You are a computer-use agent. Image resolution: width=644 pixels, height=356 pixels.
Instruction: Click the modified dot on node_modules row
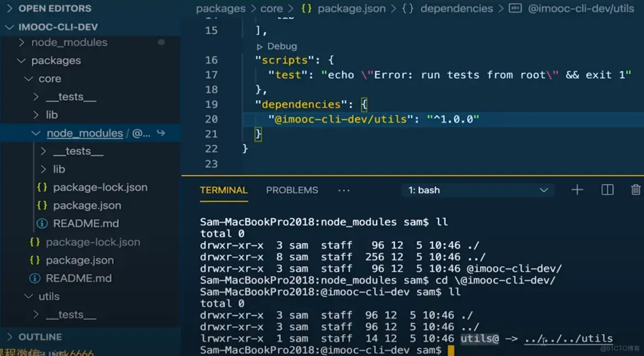click(x=162, y=42)
